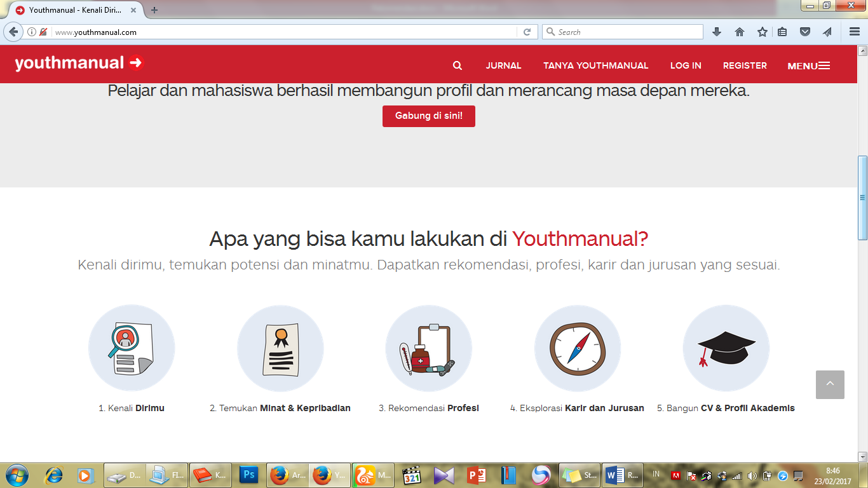This screenshot has width=868, height=488.
Task: Open 4. Eksplorasi Karir dan Jurusan label
Action: pos(577,408)
